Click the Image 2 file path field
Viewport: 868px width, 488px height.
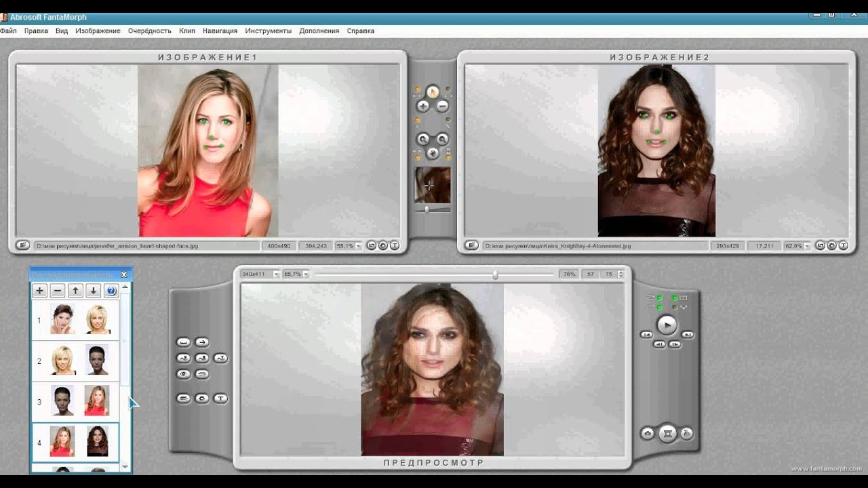point(595,245)
